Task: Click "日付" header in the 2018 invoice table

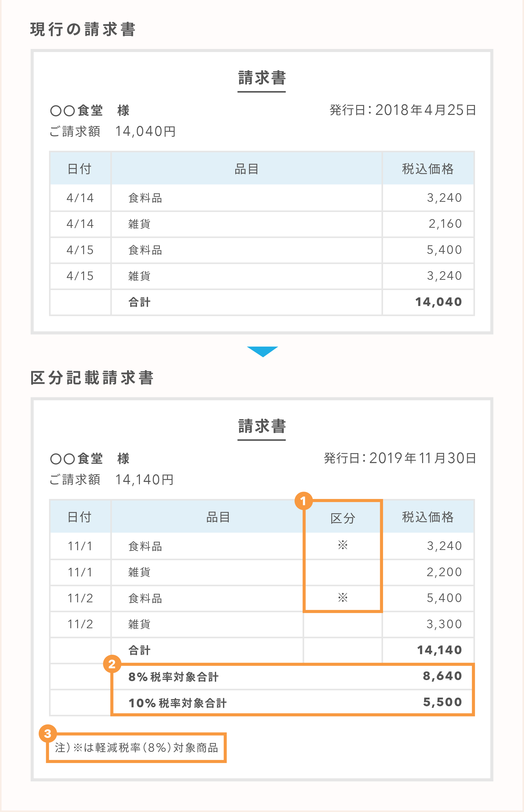Action: coord(80,169)
